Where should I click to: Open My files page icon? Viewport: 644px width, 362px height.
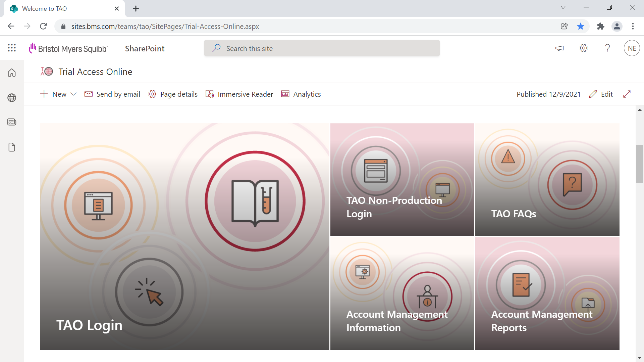[12, 147]
